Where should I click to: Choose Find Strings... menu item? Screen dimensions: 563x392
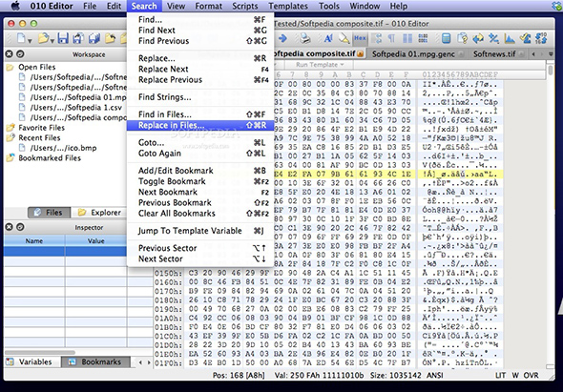(x=200, y=97)
